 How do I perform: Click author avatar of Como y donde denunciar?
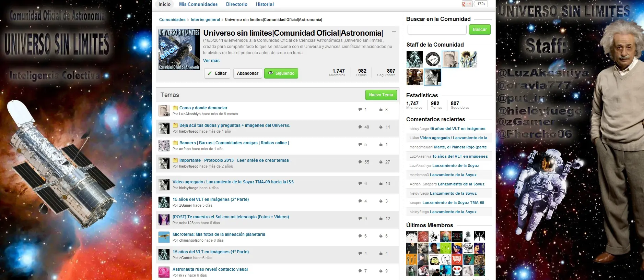click(x=164, y=111)
